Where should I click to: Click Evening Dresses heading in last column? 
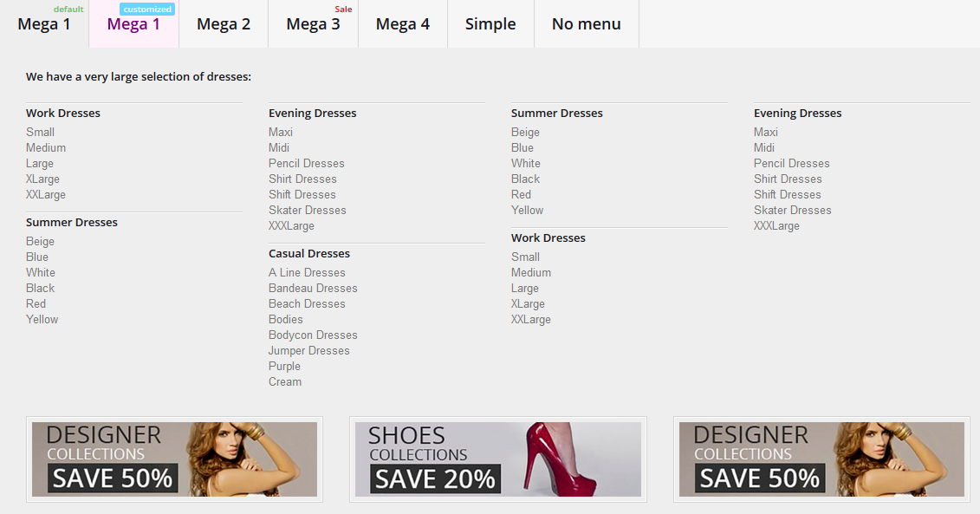797,114
